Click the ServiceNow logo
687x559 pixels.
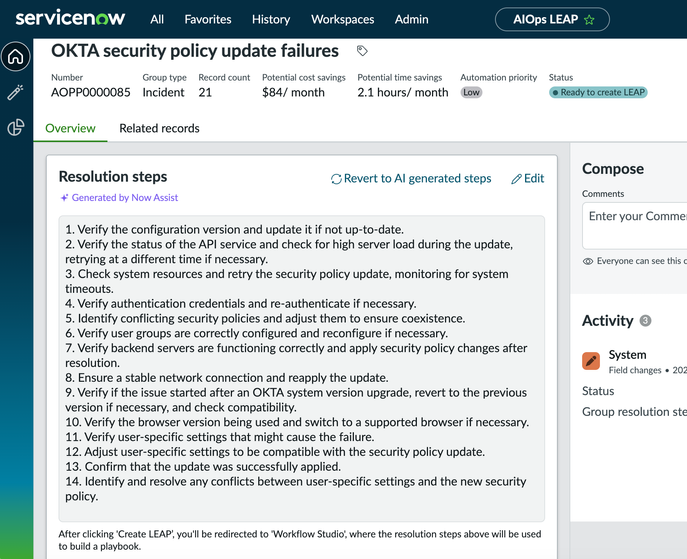pos(70,19)
